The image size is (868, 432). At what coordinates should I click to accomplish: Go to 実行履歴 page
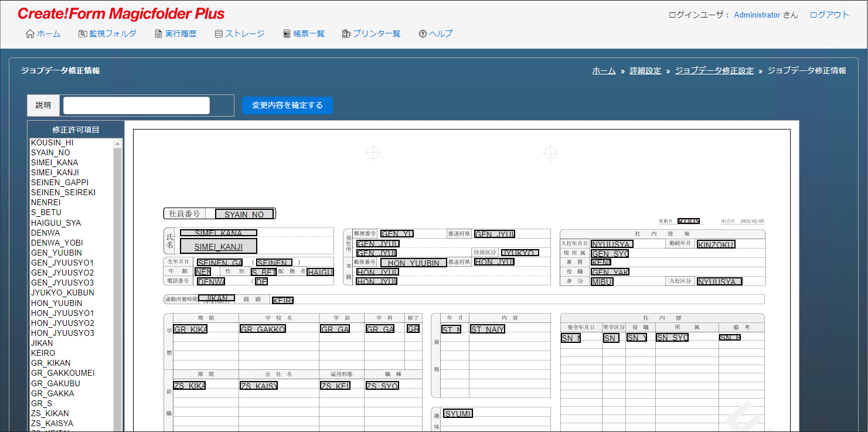(181, 34)
